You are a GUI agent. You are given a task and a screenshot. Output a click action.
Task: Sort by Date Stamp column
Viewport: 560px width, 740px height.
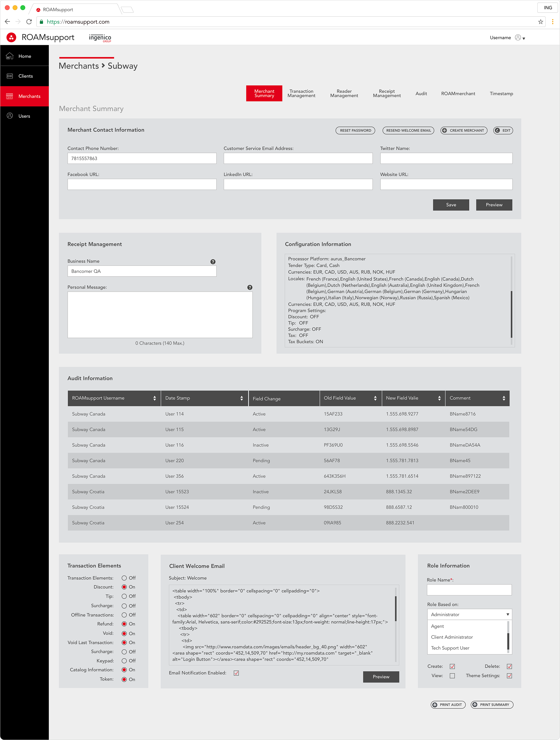(x=241, y=398)
